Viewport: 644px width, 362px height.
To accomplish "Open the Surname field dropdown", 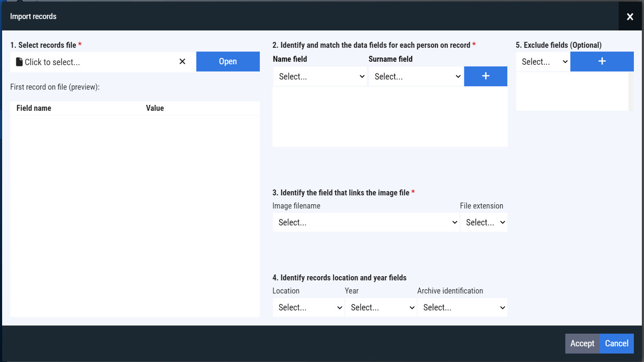I will point(416,77).
